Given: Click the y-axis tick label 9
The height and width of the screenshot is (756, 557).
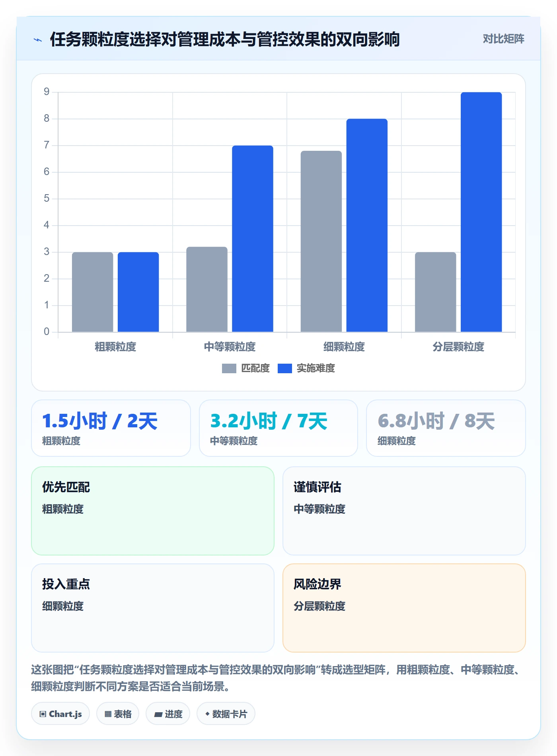Looking at the screenshot, I should (x=47, y=92).
